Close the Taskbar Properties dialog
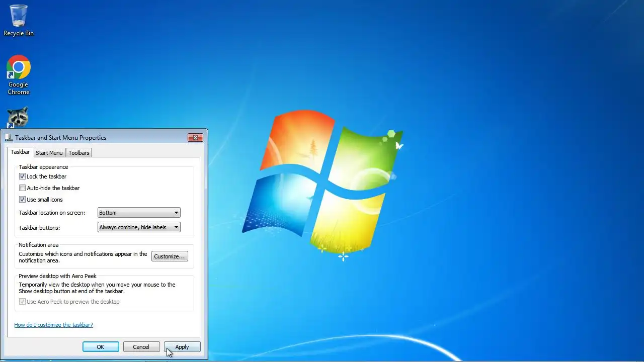The height and width of the screenshot is (362, 644). coord(195,137)
